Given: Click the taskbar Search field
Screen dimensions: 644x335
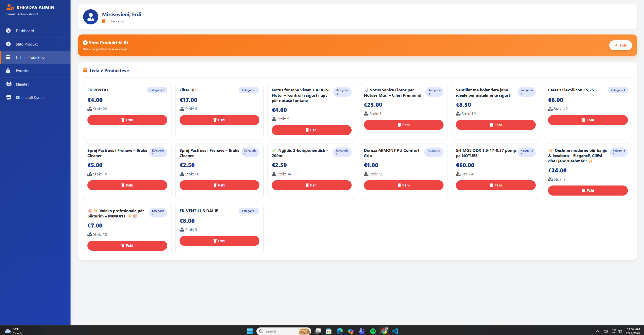Looking at the screenshot, I should pos(280,331).
